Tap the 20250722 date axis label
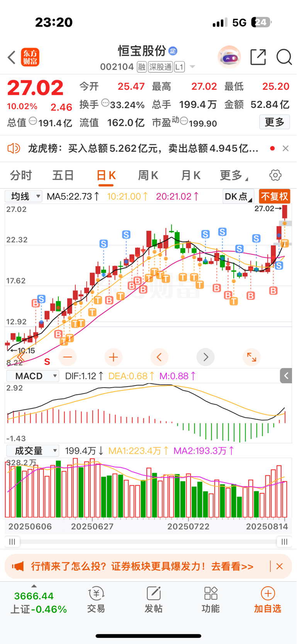 pyautogui.click(x=188, y=526)
